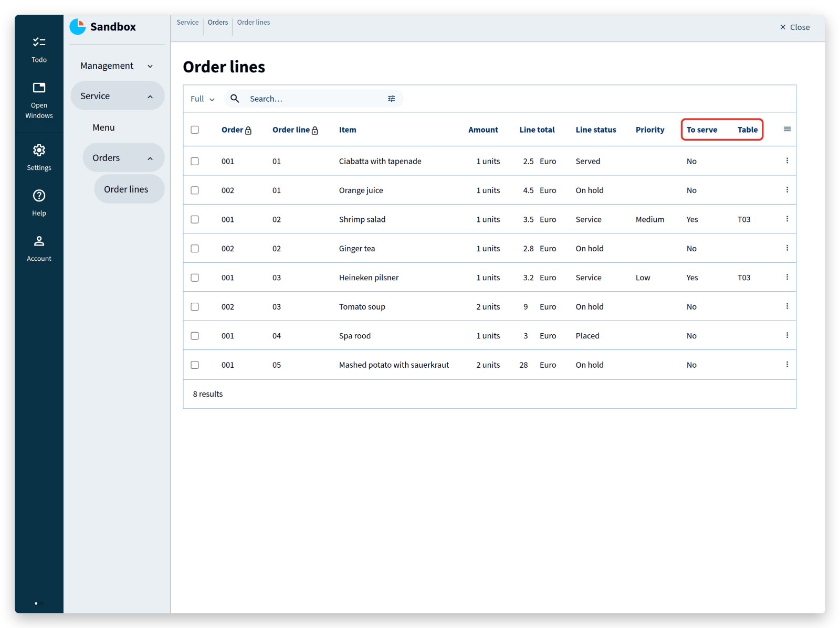Expand the Management menu section
This screenshot has height=628, width=840.
tap(117, 66)
